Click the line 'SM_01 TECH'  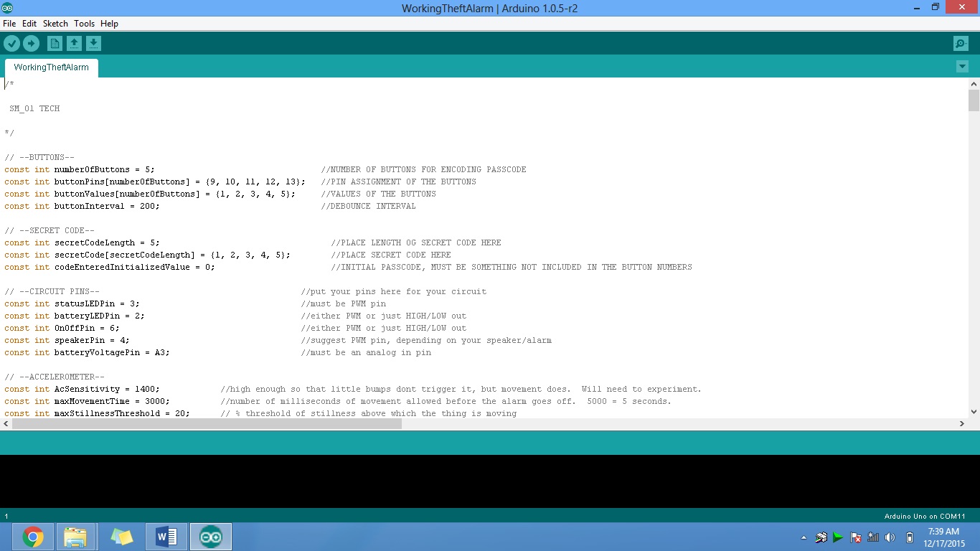tap(34, 109)
